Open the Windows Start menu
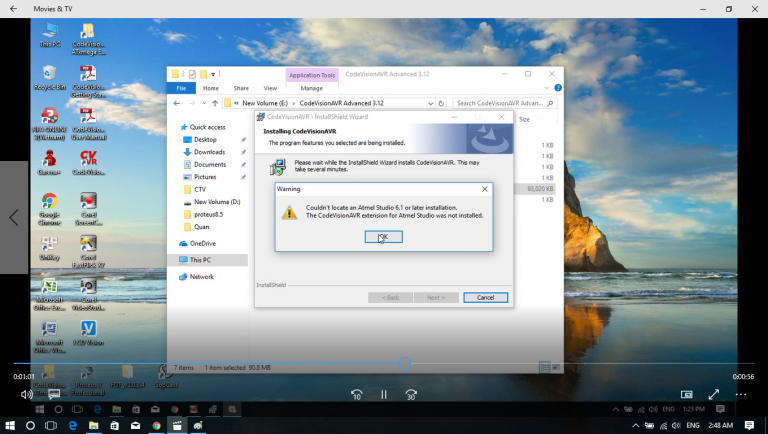This screenshot has height=434, width=768. pos(11,425)
